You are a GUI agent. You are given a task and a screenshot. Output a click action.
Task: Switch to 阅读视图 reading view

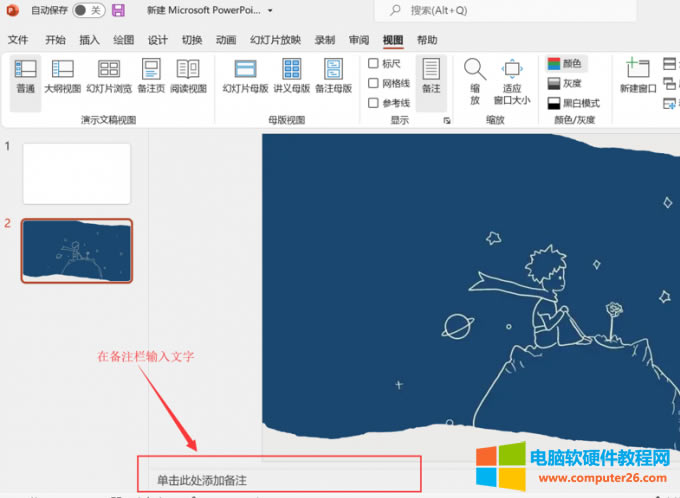click(187, 76)
